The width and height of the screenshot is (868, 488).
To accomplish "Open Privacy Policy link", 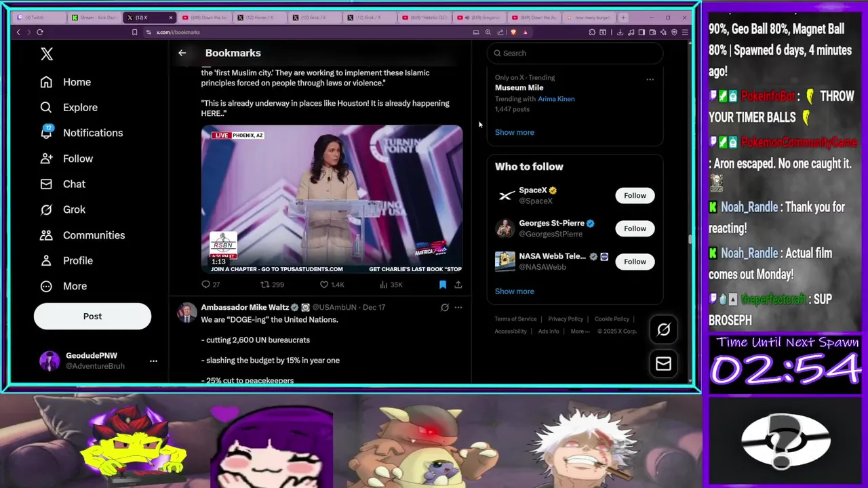I will [x=566, y=319].
